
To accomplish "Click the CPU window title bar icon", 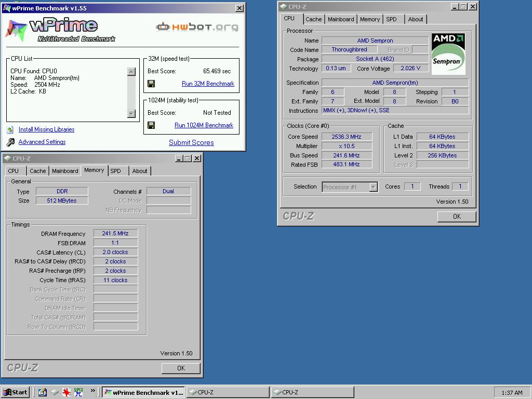I will 284,6.
